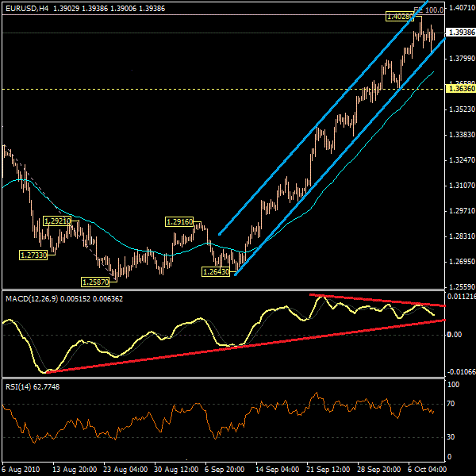Click the 6 Aug 2010 date label
The image size is (476, 476).
[21, 469]
